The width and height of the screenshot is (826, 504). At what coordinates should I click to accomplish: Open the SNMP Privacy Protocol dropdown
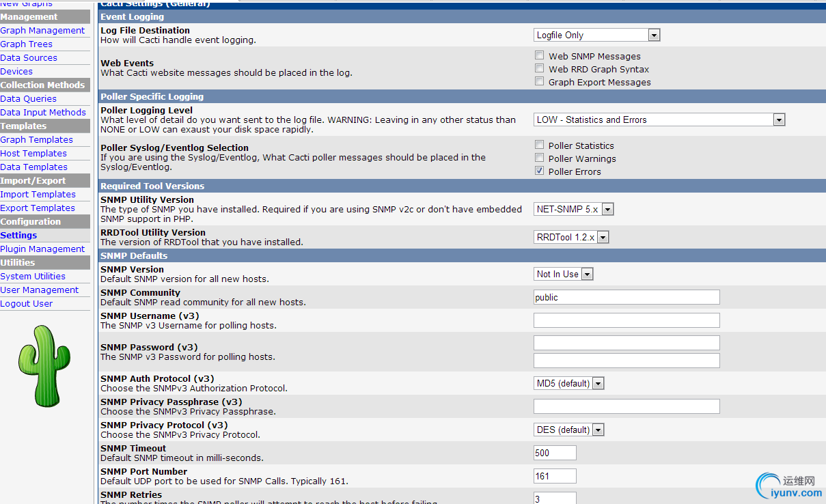pos(569,430)
